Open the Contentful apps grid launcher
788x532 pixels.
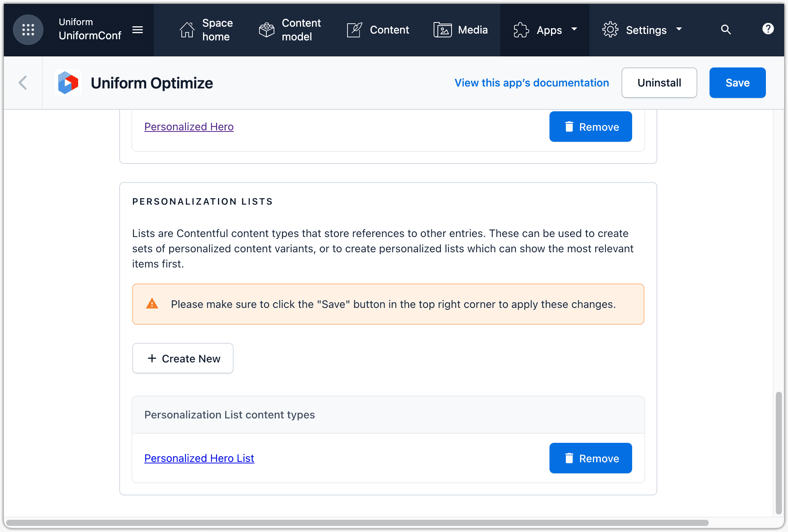coord(28,30)
